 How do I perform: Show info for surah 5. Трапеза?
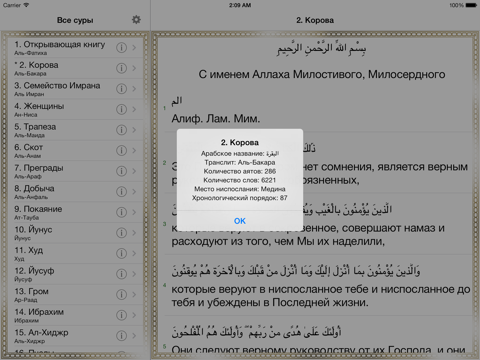click(x=121, y=130)
